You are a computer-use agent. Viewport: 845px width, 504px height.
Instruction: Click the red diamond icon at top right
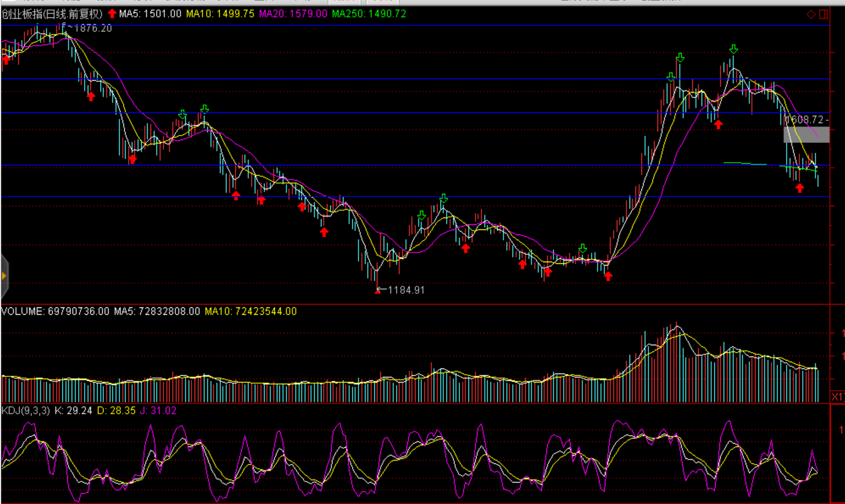(811, 14)
